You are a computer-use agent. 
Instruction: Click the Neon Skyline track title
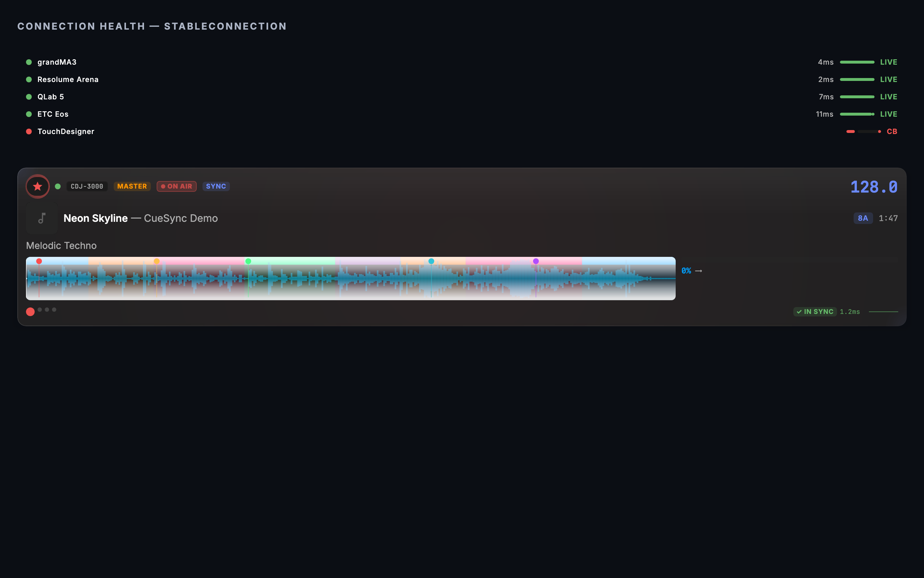95,218
